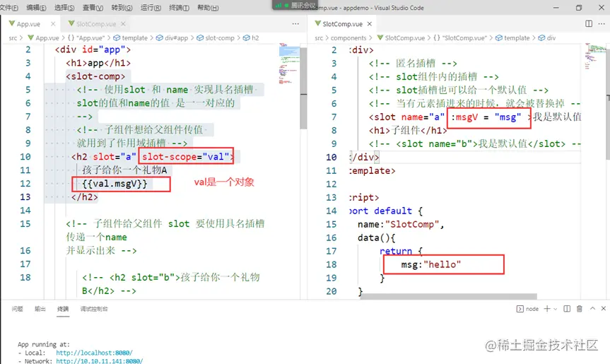
Task: Click the <slot-comp> opening tag
Action: (x=95, y=76)
